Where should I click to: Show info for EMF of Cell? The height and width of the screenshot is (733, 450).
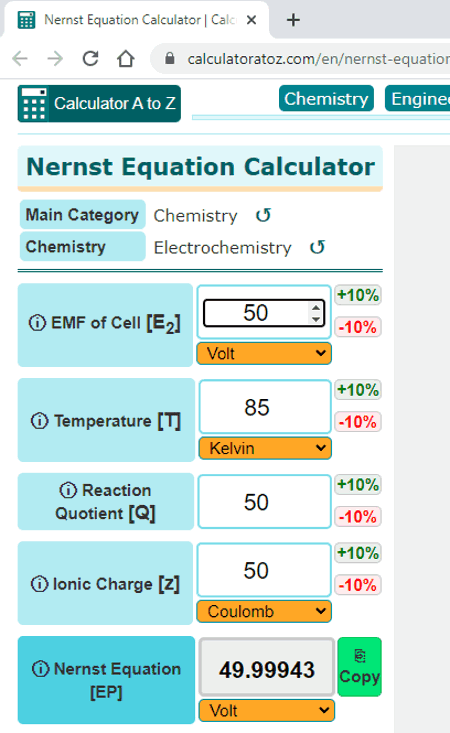coord(37,323)
